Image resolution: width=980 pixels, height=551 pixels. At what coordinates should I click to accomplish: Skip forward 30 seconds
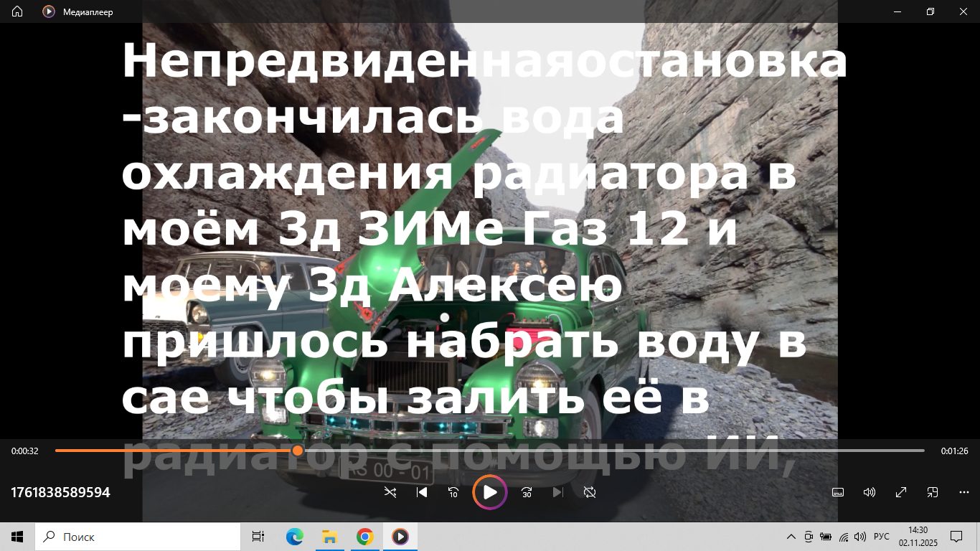[x=526, y=492]
